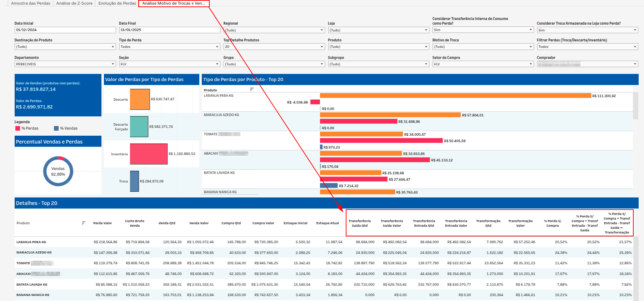
Task: Open the Regional dropdown
Action: (x=274, y=30)
